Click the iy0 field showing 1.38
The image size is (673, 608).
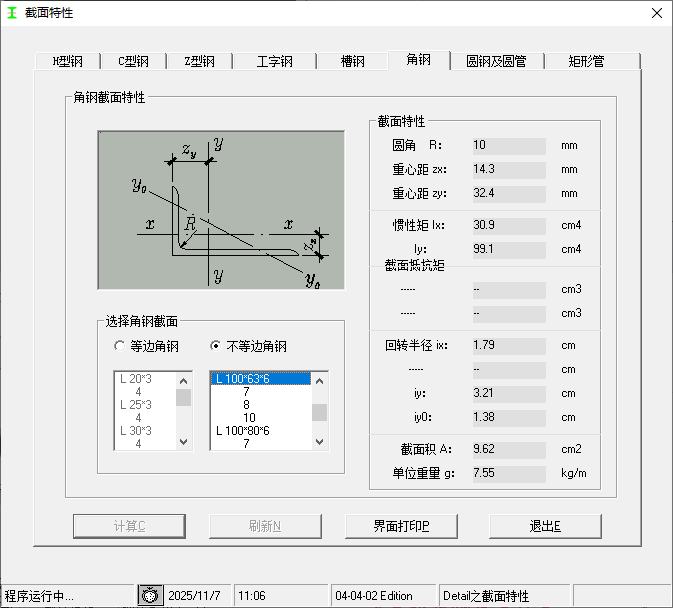click(509, 417)
